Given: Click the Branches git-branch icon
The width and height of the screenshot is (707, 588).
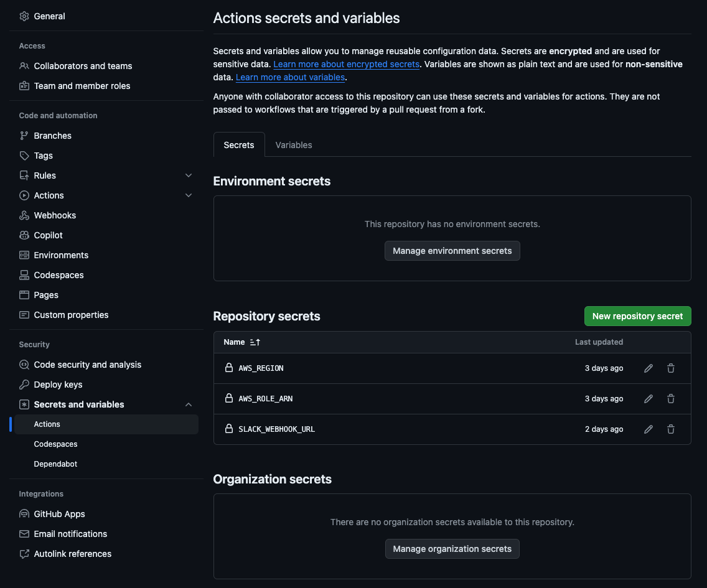Looking at the screenshot, I should pyautogui.click(x=24, y=136).
